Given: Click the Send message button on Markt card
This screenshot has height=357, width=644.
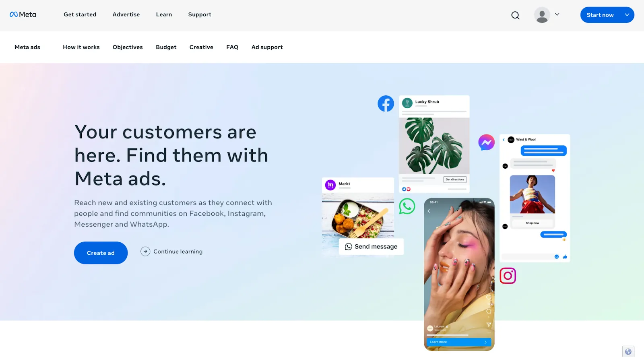Looking at the screenshot, I should point(371,246).
